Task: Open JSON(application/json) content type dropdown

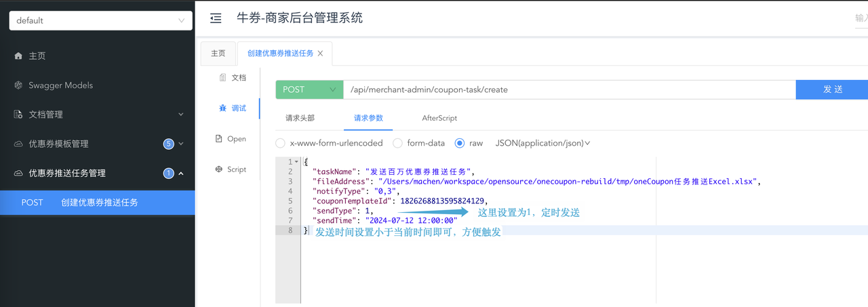Action: pyautogui.click(x=542, y=143)
